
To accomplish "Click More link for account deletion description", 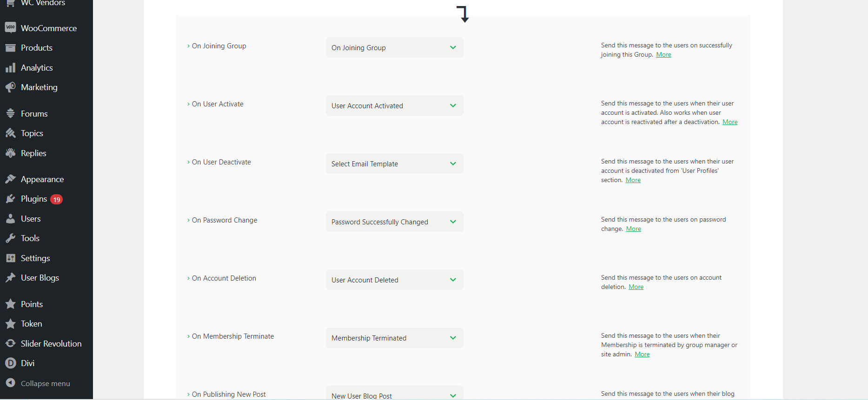I will [x=636, y=287].
